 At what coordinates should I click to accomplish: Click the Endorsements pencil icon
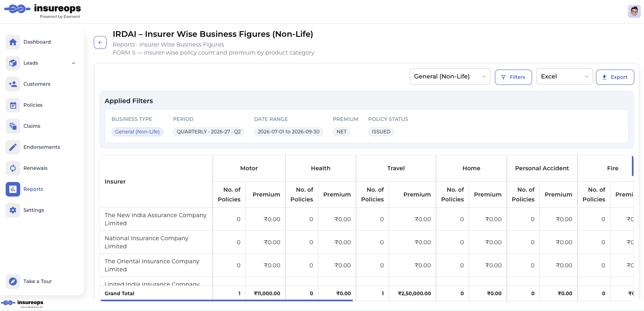[x=13, y=147]
